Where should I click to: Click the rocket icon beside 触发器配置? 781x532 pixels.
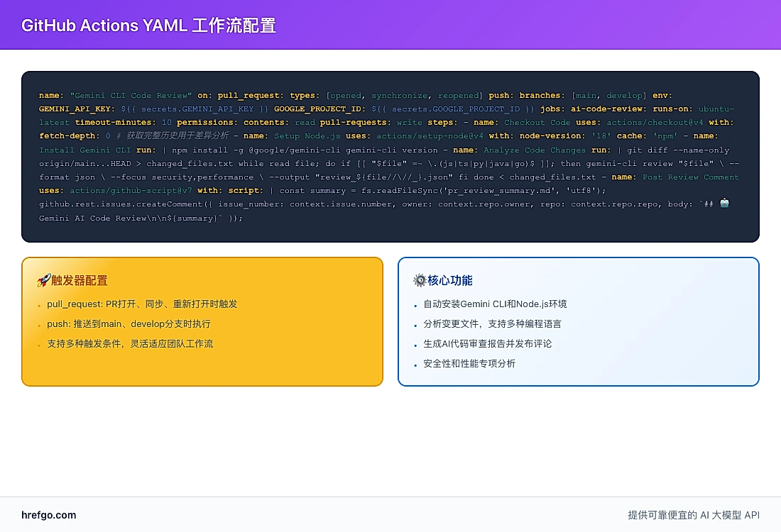44,281
